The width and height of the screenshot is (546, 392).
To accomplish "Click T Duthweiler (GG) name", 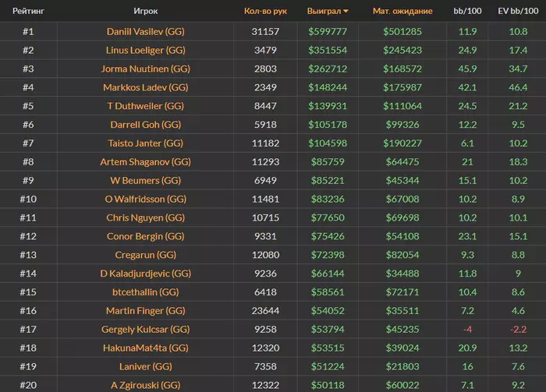I will pyautogui.click(x=146, y=106).
